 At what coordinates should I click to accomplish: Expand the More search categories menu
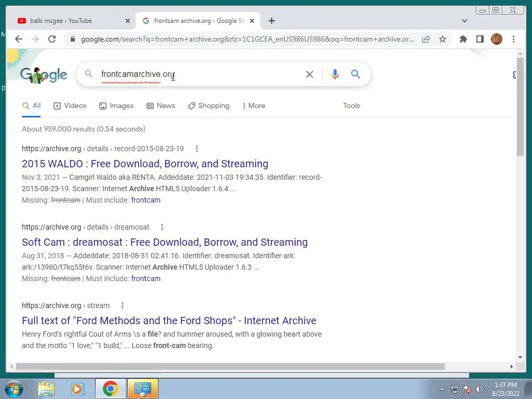(x=254, y=106)
